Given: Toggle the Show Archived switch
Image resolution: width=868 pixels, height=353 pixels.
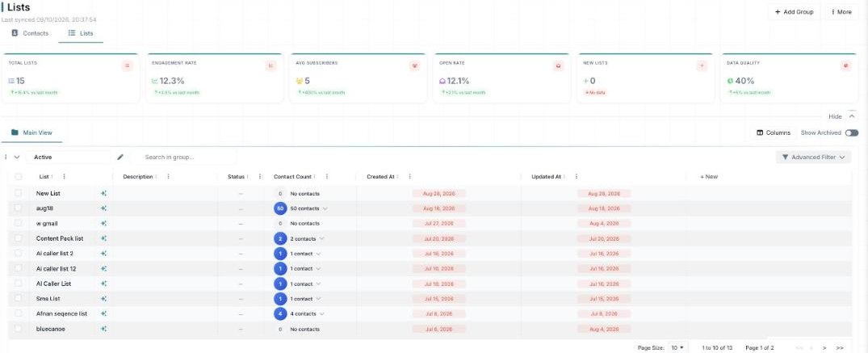Looking at the screenshot, I should pos(851,133).
